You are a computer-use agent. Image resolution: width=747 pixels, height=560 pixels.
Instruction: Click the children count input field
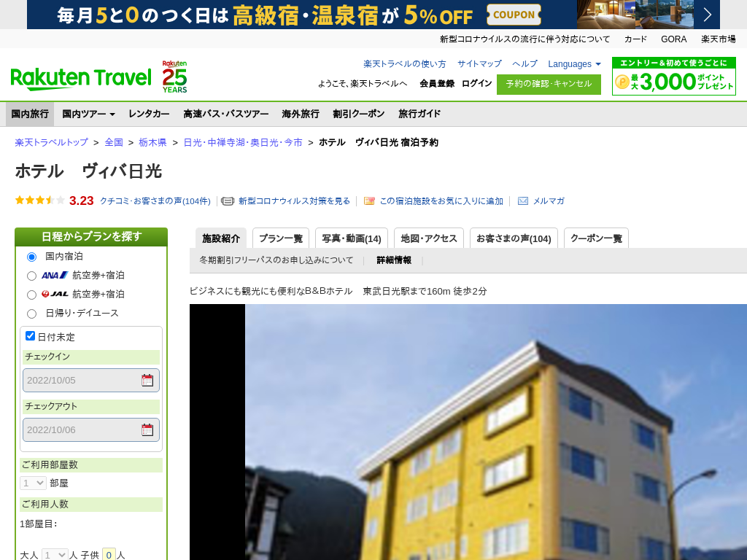[109, 555]
